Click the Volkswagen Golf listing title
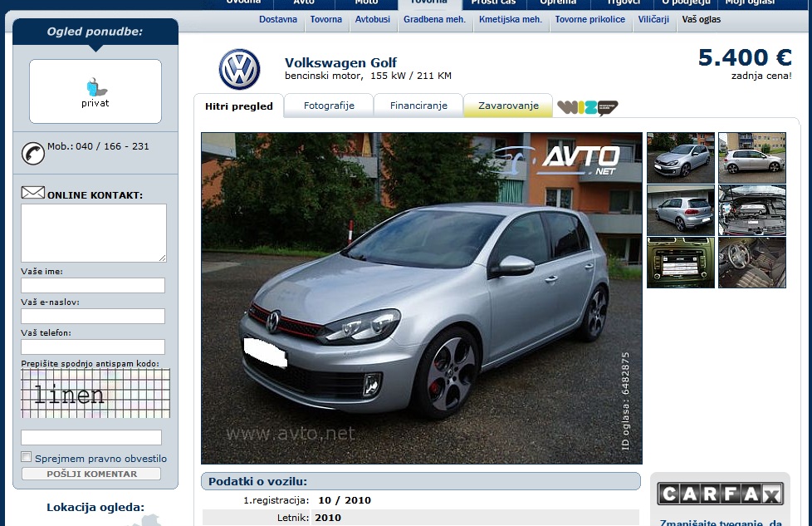This screenshot has width=812, height=526. (x=340, y=62)
